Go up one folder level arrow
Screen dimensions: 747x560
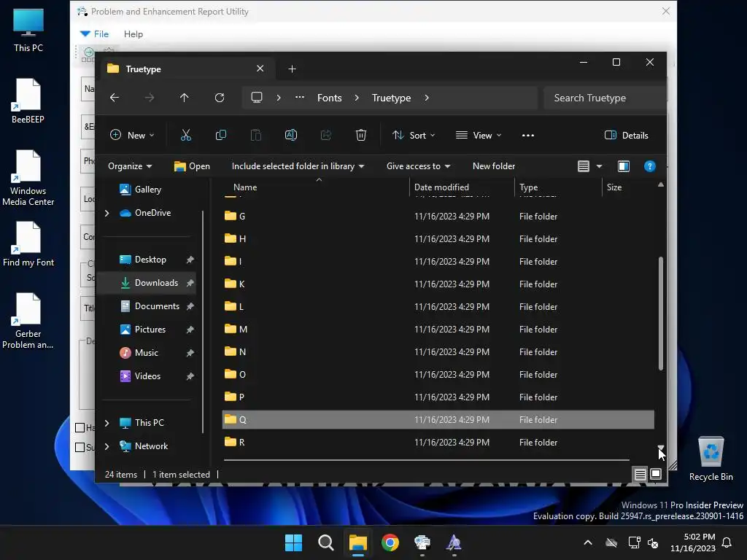click(185, 98)
